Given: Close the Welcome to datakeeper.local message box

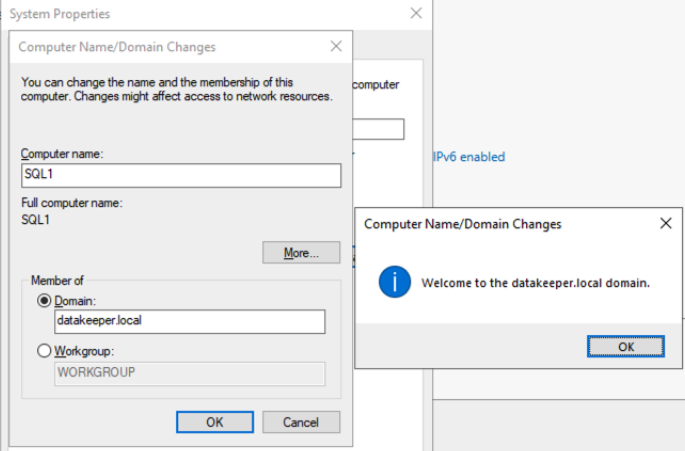Looking at the screenshot, I should 665,223.
